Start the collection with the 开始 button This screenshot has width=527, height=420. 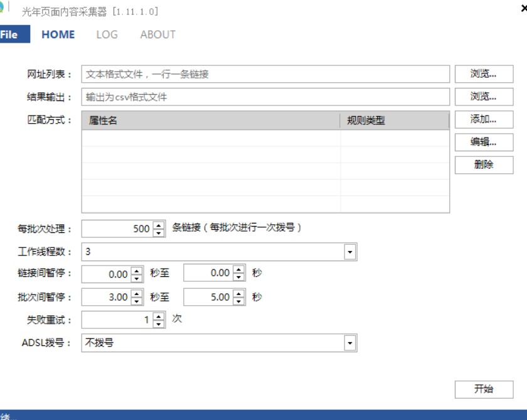pyautogui.click(x=484, y=389)
